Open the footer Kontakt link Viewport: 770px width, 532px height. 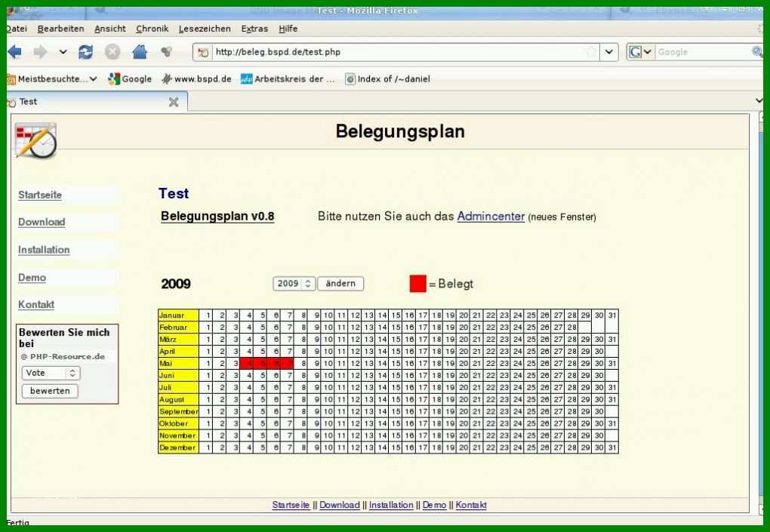(471, 505)
